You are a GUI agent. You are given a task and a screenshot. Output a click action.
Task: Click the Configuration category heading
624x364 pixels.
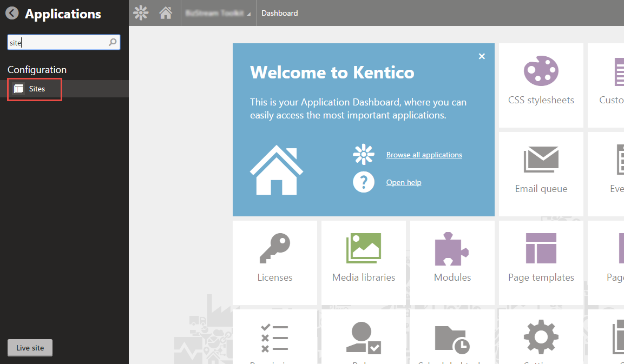pyautogui.click(x=37, y=70)
